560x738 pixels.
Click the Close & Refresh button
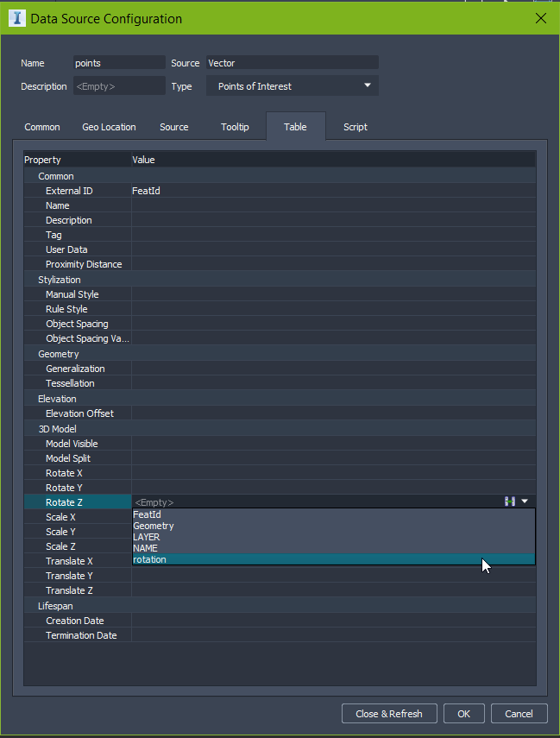pos(389,713)
